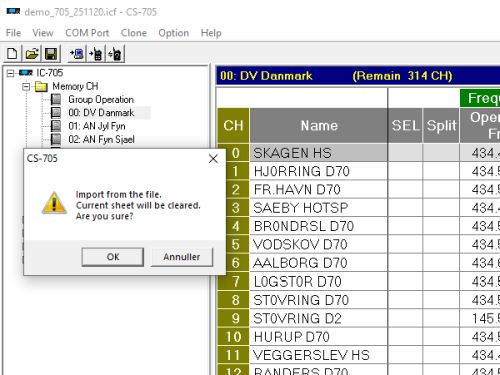Click the Clone information transceiver icon
This screenshot has width=500, height=375.
pyautogui.click(x=115, y=54)
